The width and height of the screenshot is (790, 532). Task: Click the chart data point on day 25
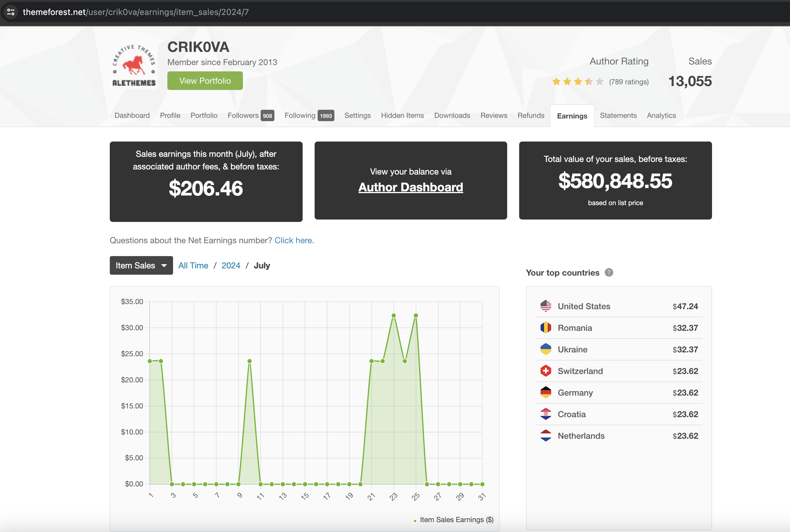pos(416,315)
